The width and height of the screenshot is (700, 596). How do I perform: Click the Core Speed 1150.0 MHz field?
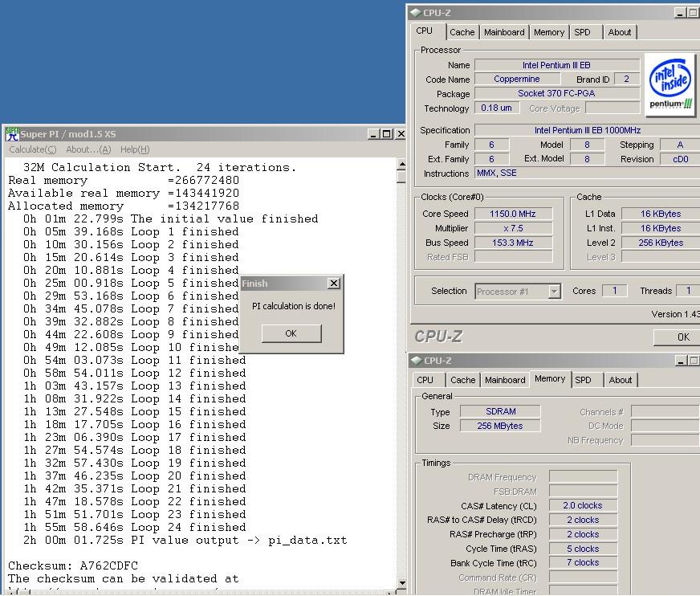coord(513,214)
